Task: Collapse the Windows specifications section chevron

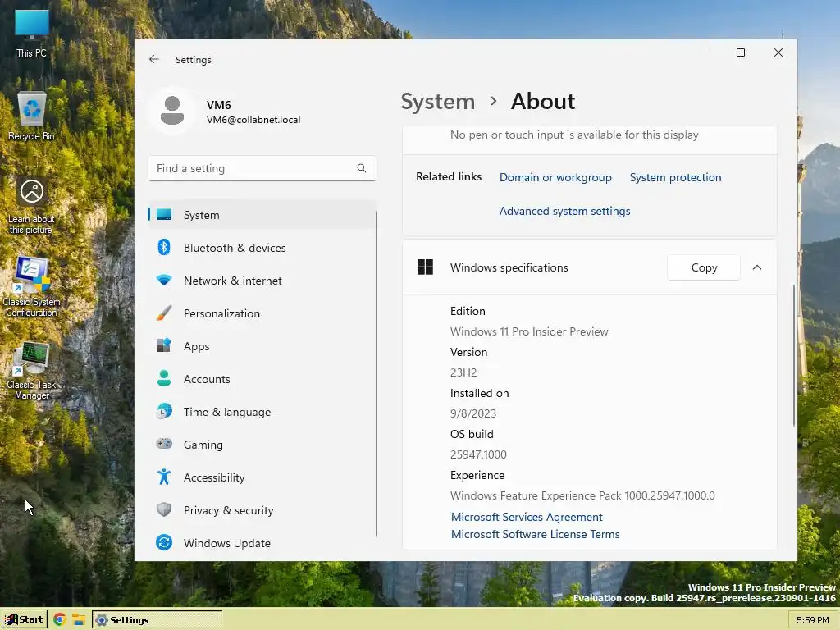Action: pos(757,267)
